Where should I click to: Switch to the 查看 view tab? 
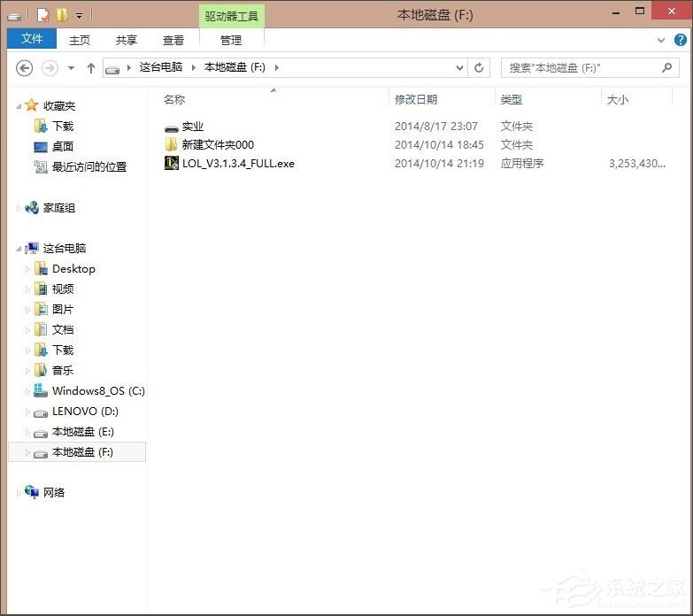point(173,40)
